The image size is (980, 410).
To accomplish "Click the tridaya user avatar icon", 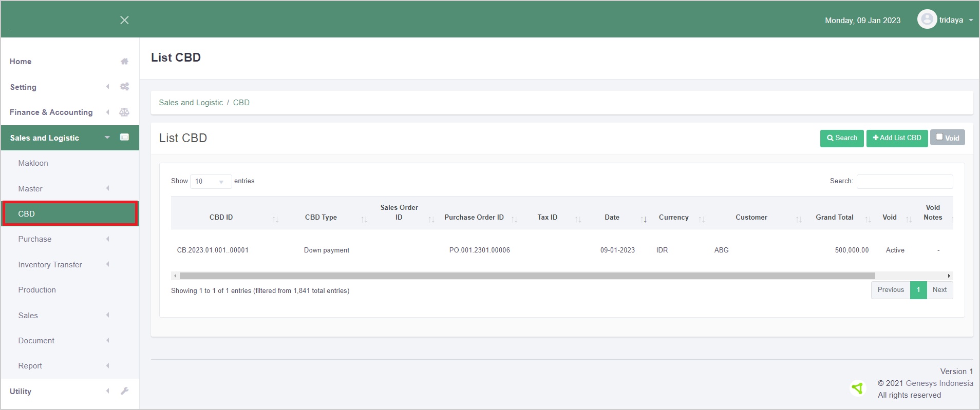I will click(x=927, y=20).
